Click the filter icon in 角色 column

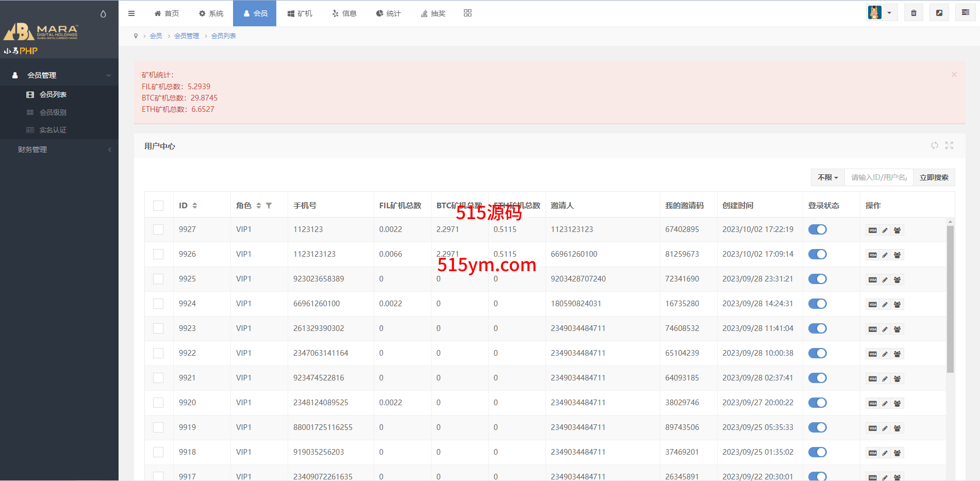(269, 206)
